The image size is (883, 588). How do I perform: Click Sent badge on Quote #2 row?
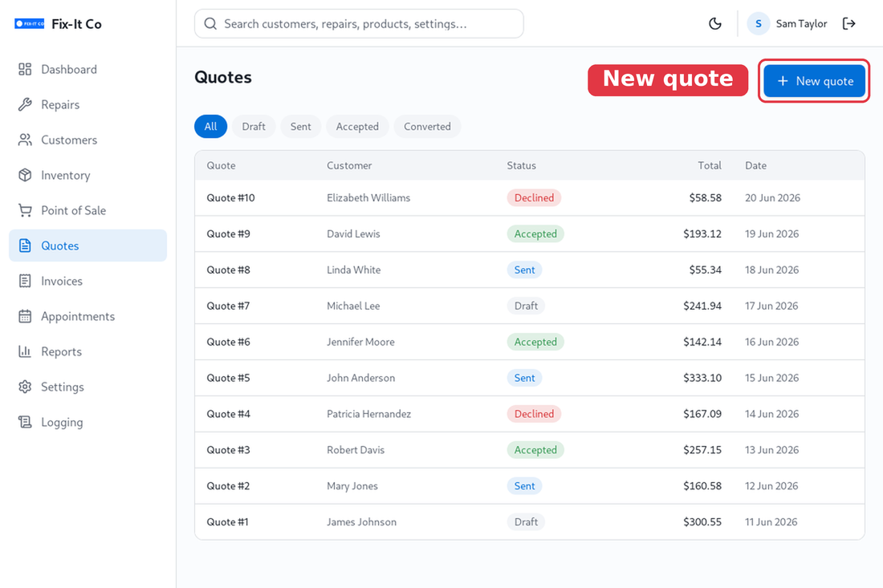coord(524,486)
